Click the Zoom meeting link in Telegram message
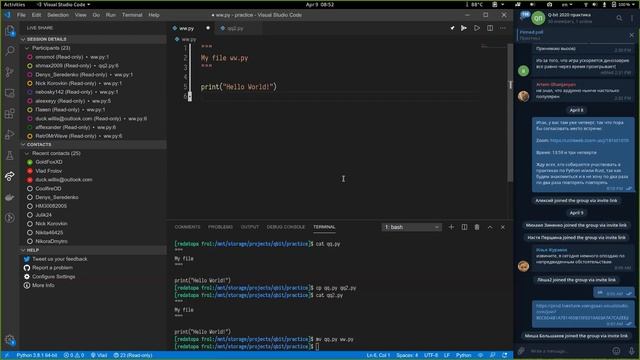The height and width of the screenshot is (360, 640). (x=589, y=140)
